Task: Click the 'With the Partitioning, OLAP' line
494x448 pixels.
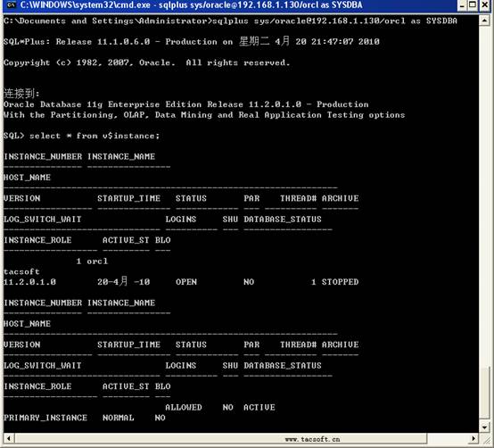Action: (x=204, y=115)
